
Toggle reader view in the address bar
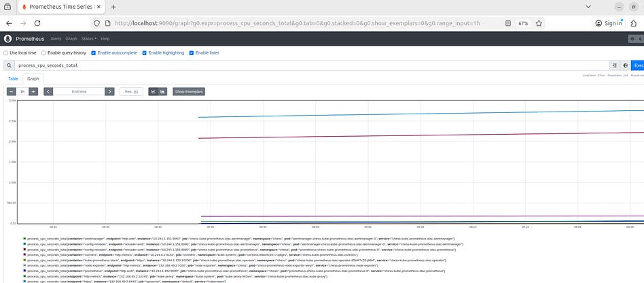click(508, 23)
